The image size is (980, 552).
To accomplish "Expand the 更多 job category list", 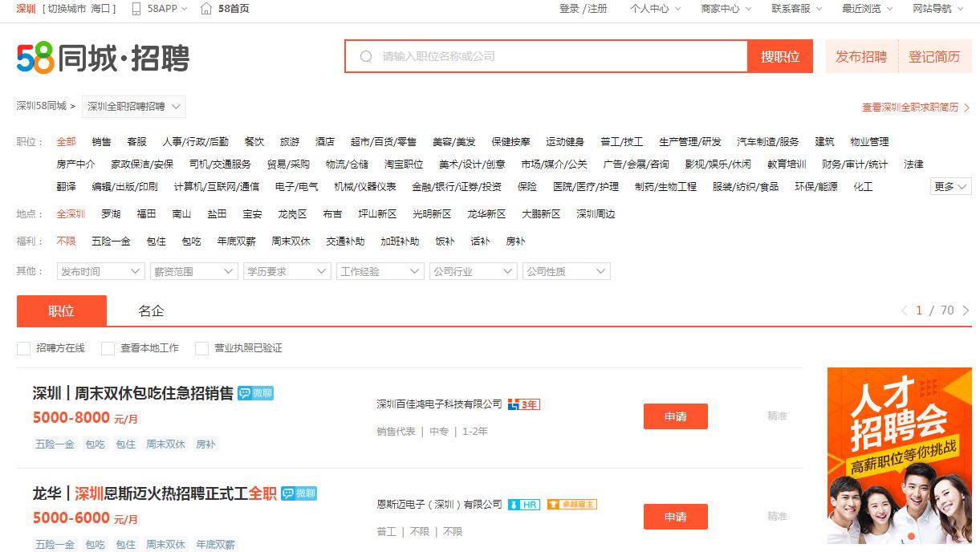I will click(950, 186).
